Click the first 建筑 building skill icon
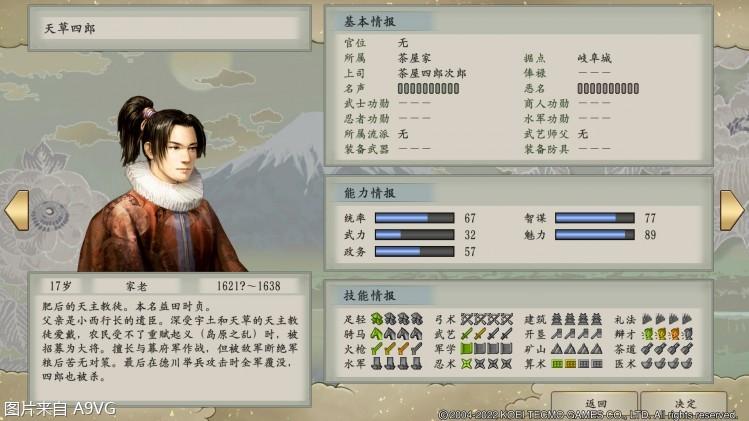Image resolution: width=749 pixels, height=421 pixels. (557, 318)
